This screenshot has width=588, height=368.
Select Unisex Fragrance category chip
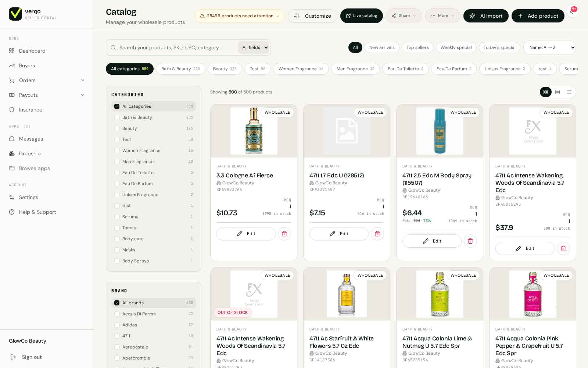point(505,69)
